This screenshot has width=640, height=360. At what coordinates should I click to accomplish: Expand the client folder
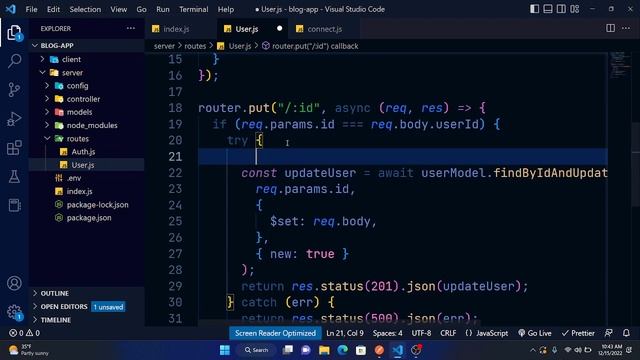71,59
